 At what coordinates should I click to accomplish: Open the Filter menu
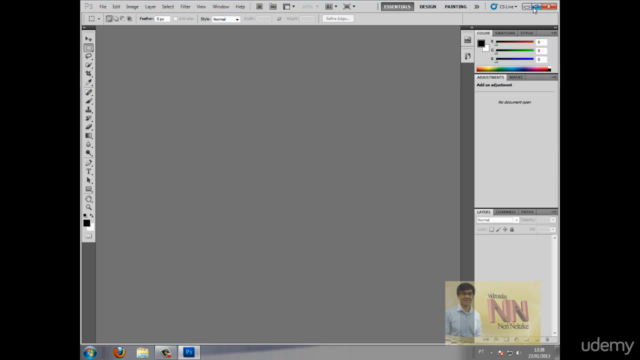[185, 7]
